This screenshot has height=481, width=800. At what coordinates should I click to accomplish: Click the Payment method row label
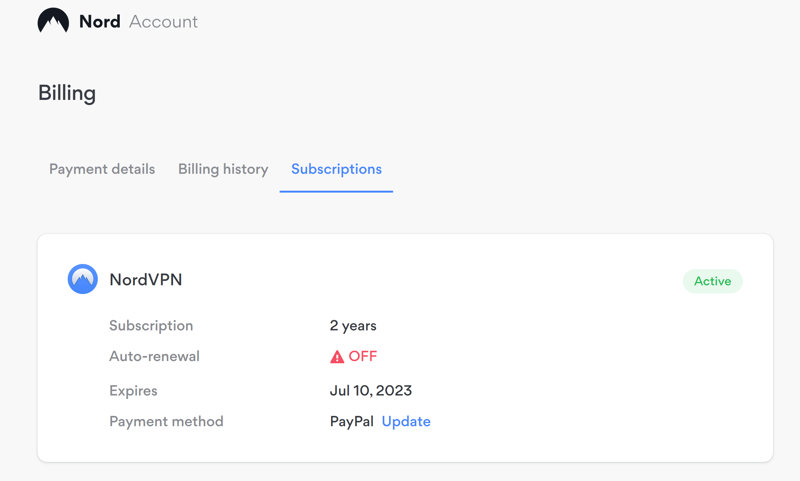tap(166, 421)
